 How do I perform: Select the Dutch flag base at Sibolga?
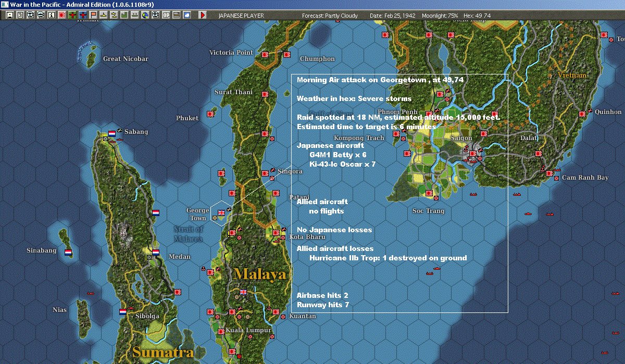pyautogui.click(x=123, y=311)
